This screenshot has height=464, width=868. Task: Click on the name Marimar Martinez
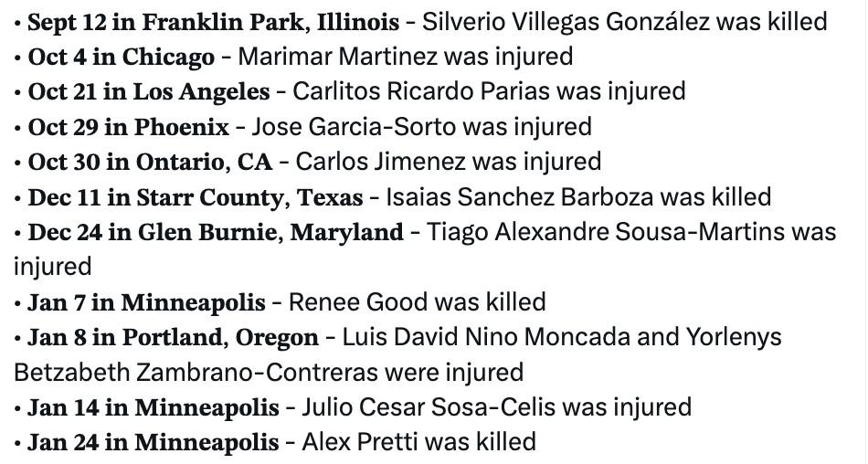pos(338,57)
